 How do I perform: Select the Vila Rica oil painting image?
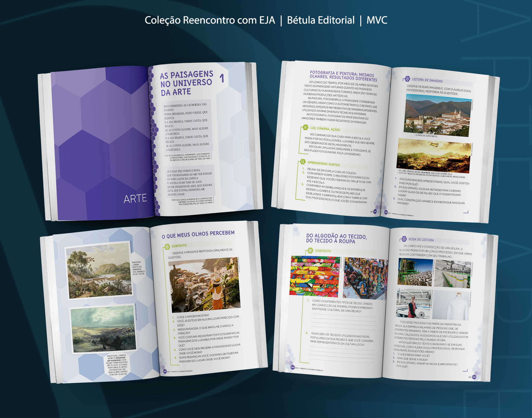click(434, 156)
